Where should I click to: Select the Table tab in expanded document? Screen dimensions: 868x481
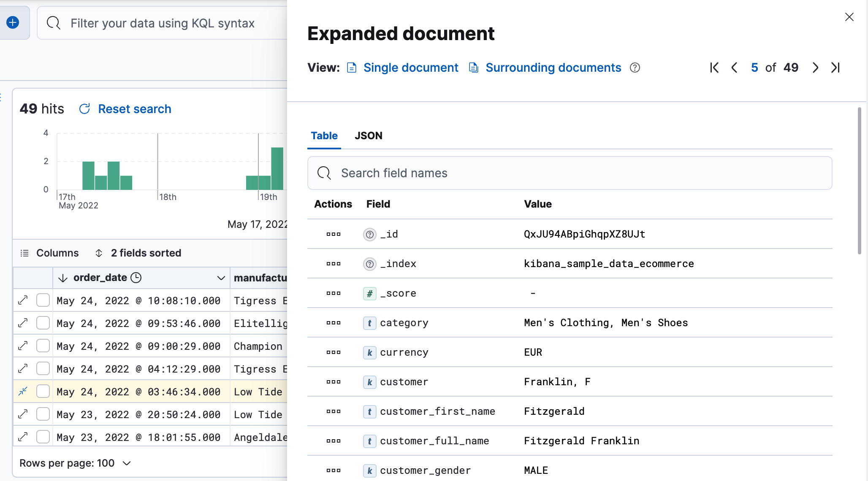coord(323,136)
